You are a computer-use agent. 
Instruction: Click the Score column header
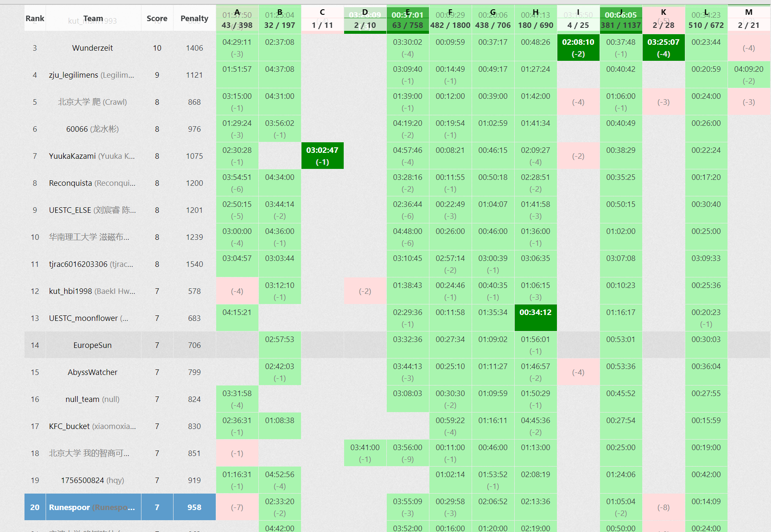(157, 19)
